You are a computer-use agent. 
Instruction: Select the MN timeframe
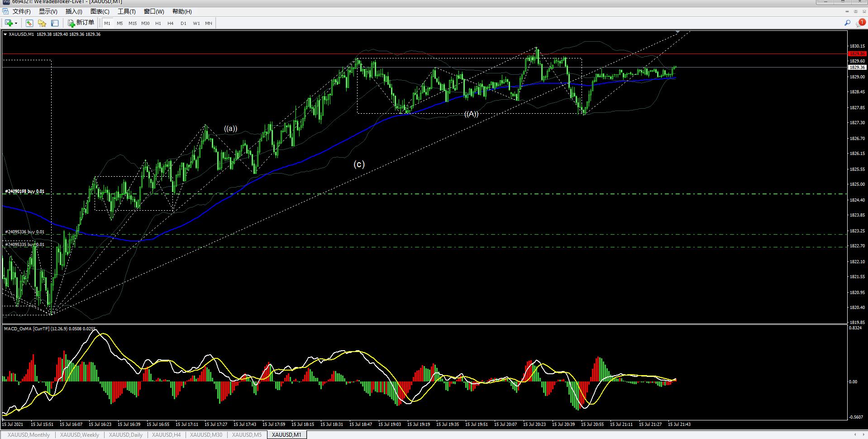pos(209,23)
